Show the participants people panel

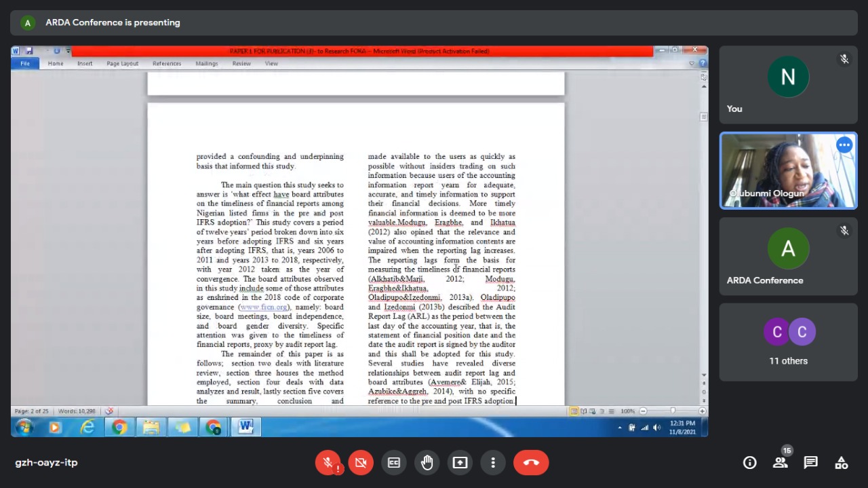(780, 463)
